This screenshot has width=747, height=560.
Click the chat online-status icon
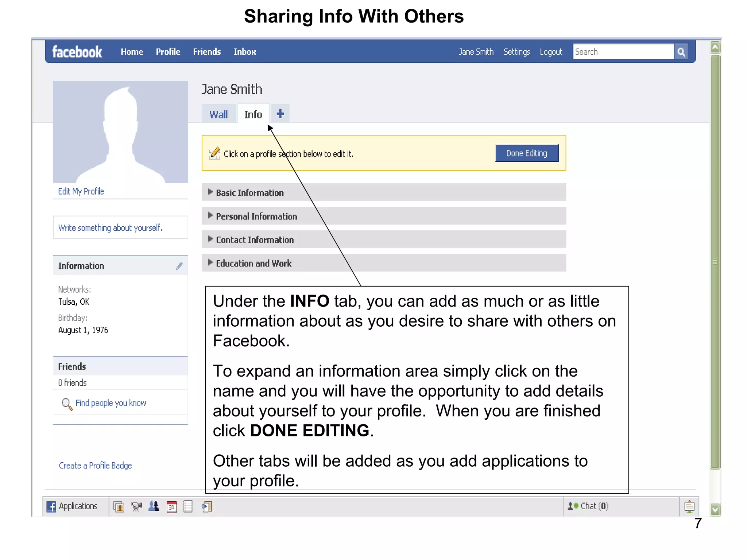coord(573,506)
